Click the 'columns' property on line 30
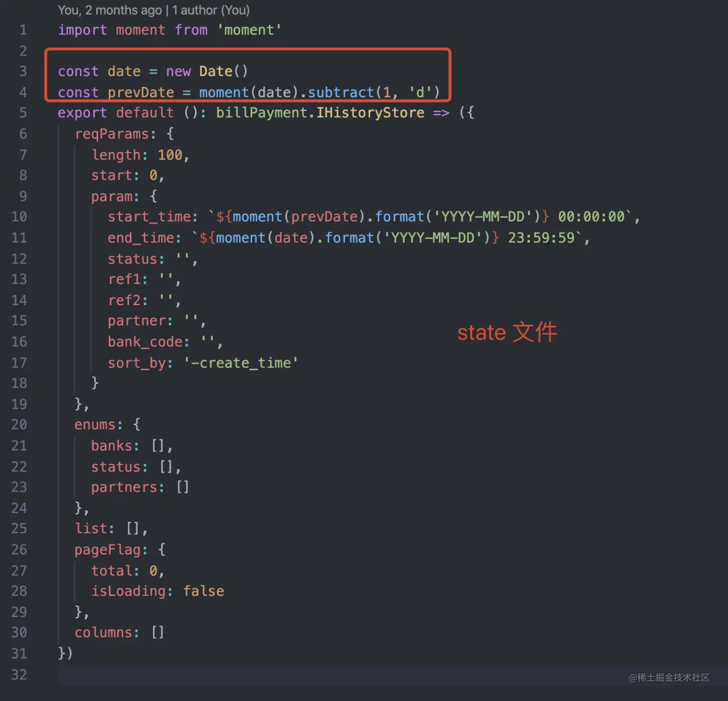The height and width of the screenshot is (701, 728). [x=104, y=633]
